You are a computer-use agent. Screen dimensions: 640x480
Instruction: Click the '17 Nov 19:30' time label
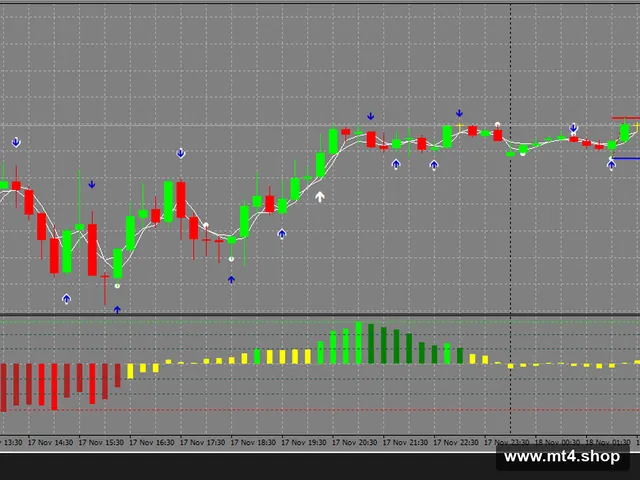tap(304, 442)
